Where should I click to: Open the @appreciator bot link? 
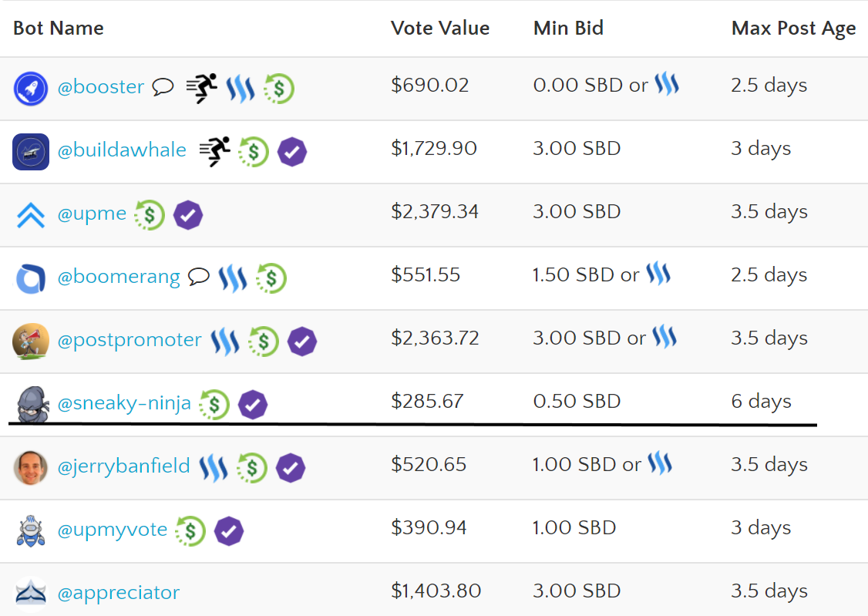click(x=119, y=593)
